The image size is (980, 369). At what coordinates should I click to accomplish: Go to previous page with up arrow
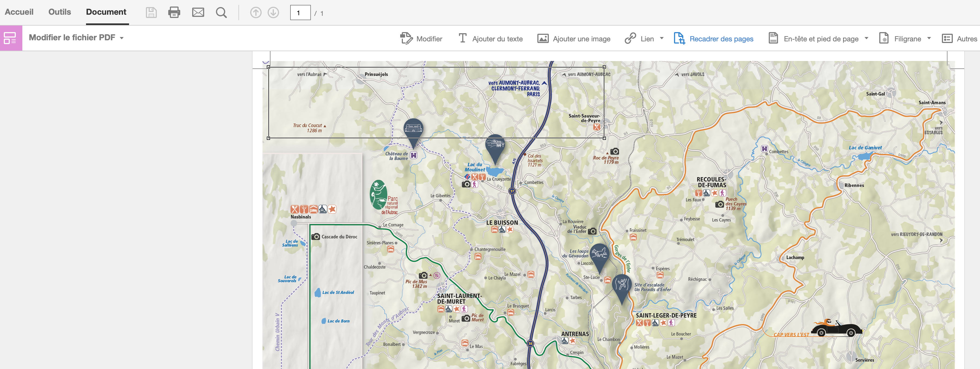click(x=256, y=13)
